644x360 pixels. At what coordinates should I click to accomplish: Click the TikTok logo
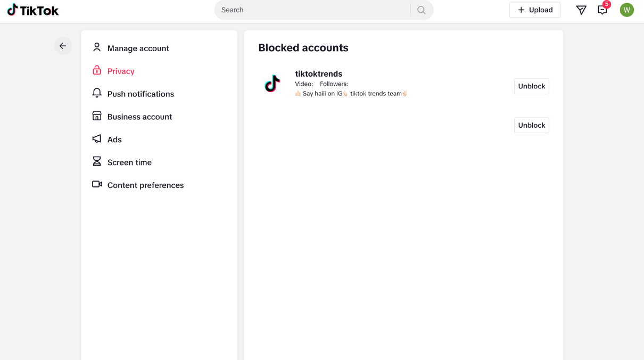(32, 10)
